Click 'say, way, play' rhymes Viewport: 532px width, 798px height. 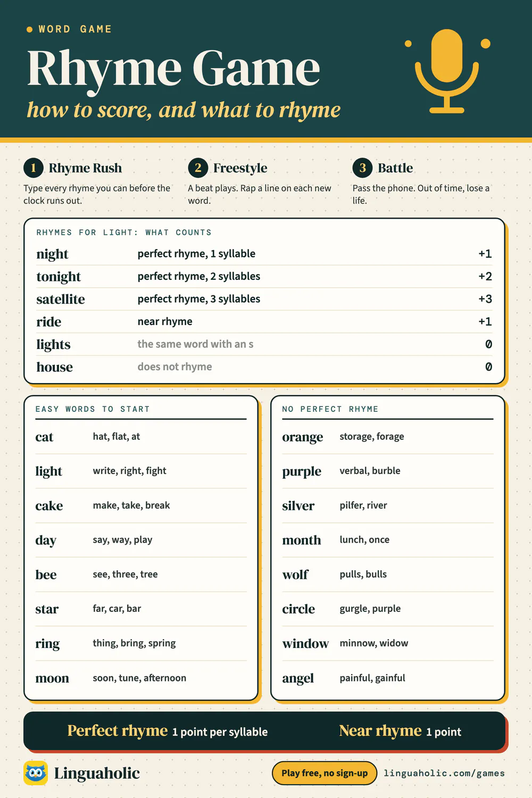point(122,540)
